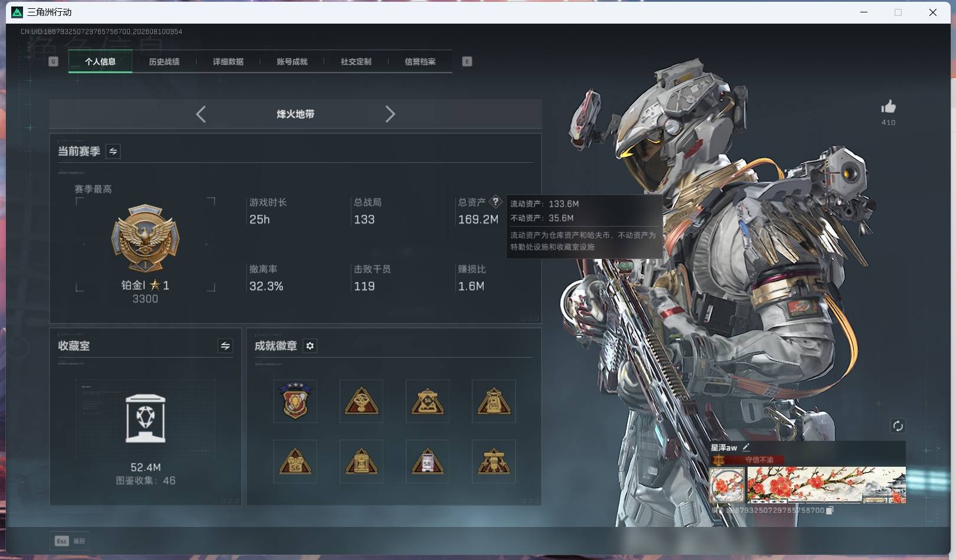Open the 详细数据 tab

tap(228, 61)
